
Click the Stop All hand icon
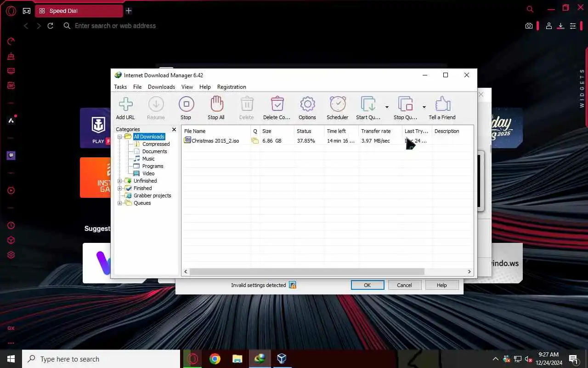point(216,104)
